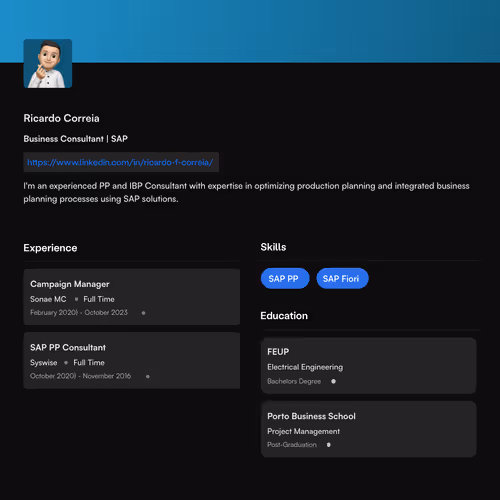This screenshot has width=500, height=500.
Task: Click the Business Consultant | SAP headline
Action: [x=76, y=139]
